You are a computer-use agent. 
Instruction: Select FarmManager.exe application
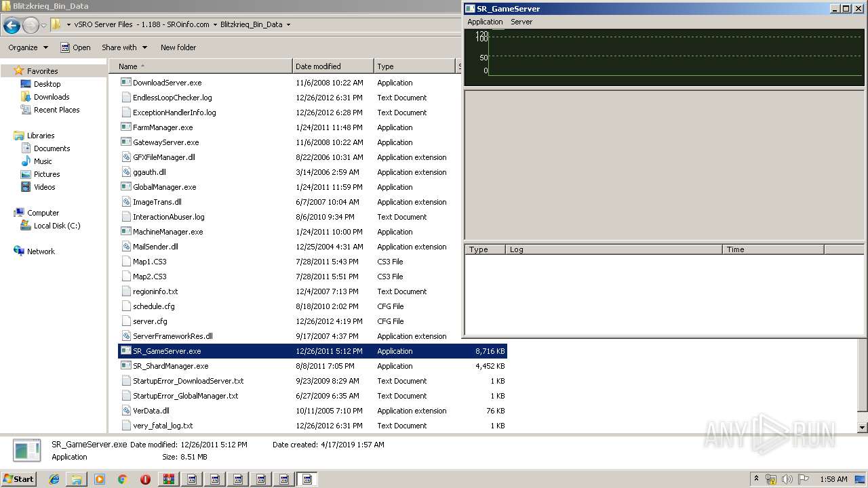pos(163,127)
